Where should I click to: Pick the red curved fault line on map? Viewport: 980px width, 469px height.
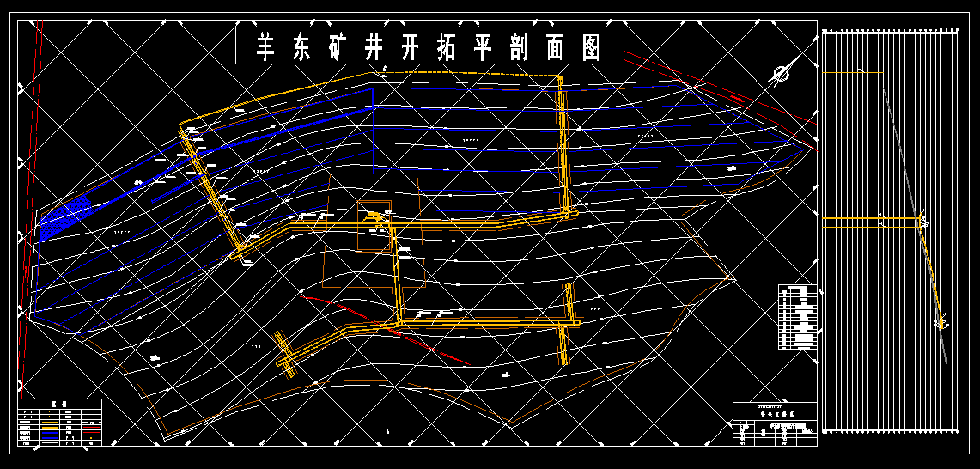pyautogui.click(x=385, y=328)
